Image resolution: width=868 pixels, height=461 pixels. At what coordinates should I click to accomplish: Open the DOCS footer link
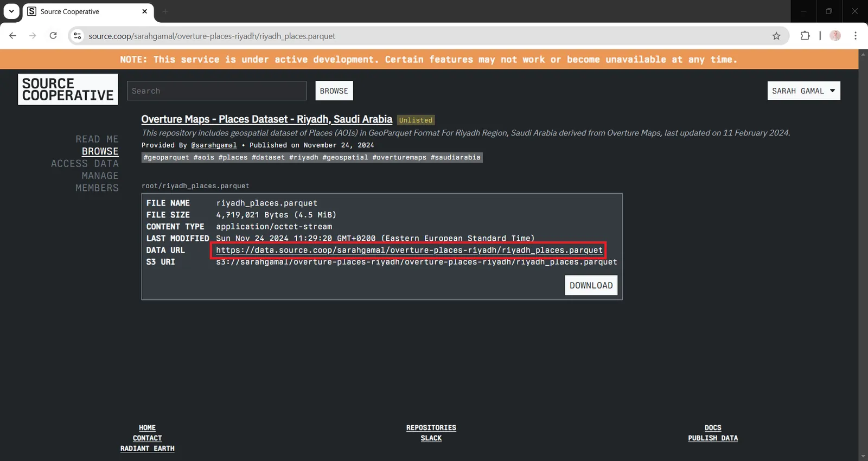click(713, 428)
